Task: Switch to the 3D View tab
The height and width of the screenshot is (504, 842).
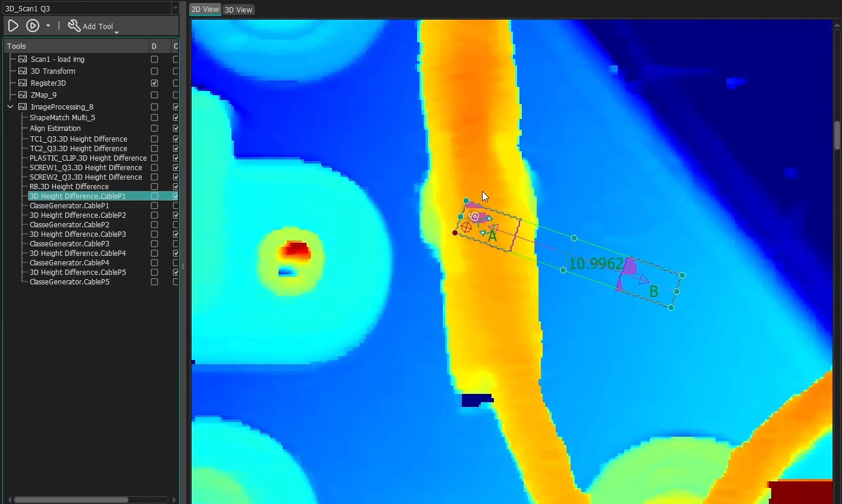Action: (239, 10)
